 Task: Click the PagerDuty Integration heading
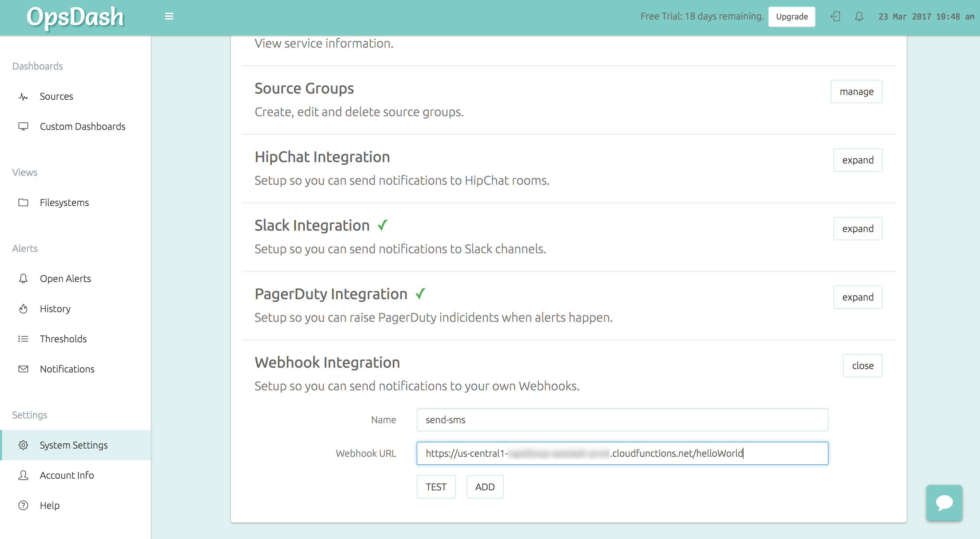pyautogui.click(x=331, y=294)
